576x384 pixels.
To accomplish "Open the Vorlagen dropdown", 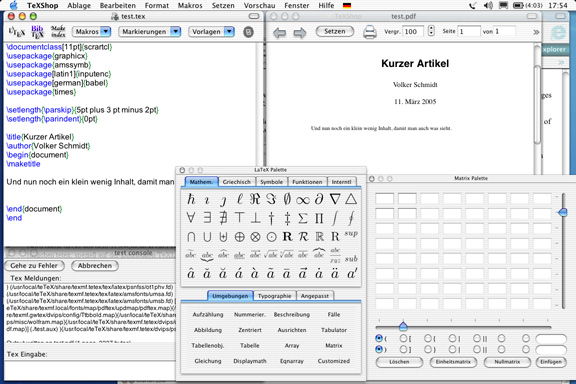I will [x=211, y=32].
